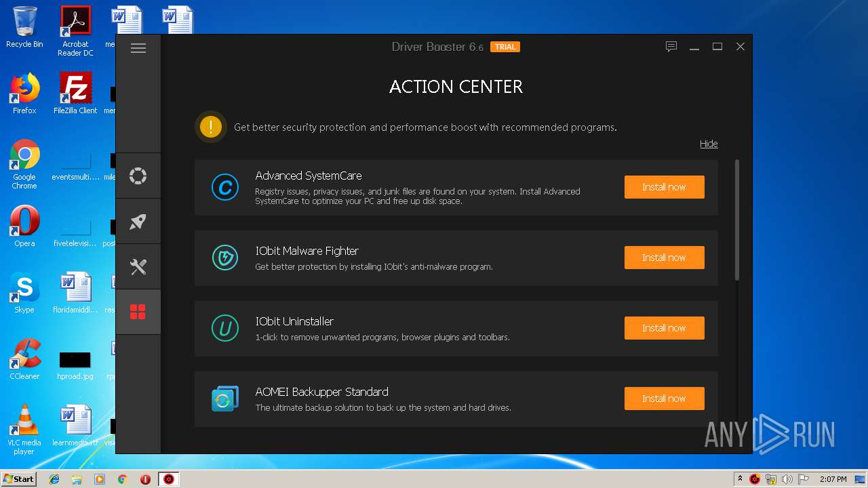Select the CCleaner desktop icon
868x488 pixels.
(x=24, y=359)
